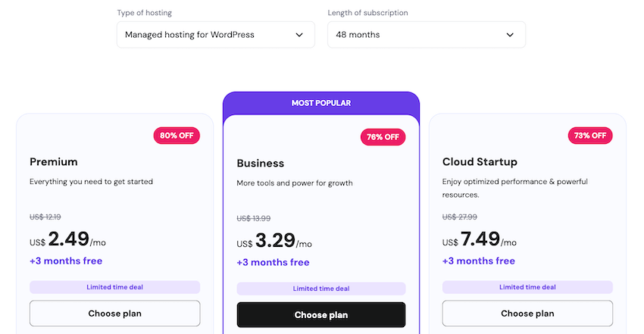Click the MOST POPULAR banner
The width and height of the screenshot is (644, 334).
click(x=321, y=103)
